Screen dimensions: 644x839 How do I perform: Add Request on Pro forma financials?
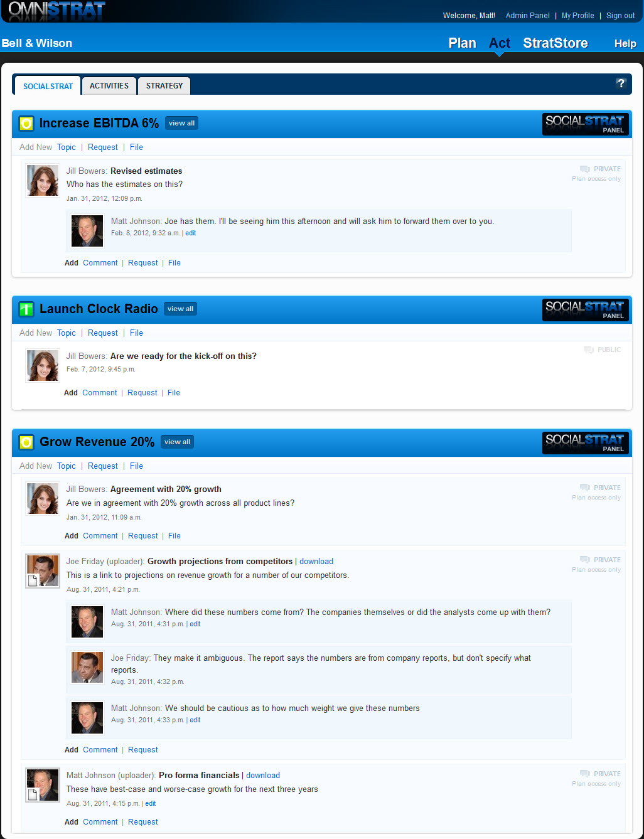point(143,822)
